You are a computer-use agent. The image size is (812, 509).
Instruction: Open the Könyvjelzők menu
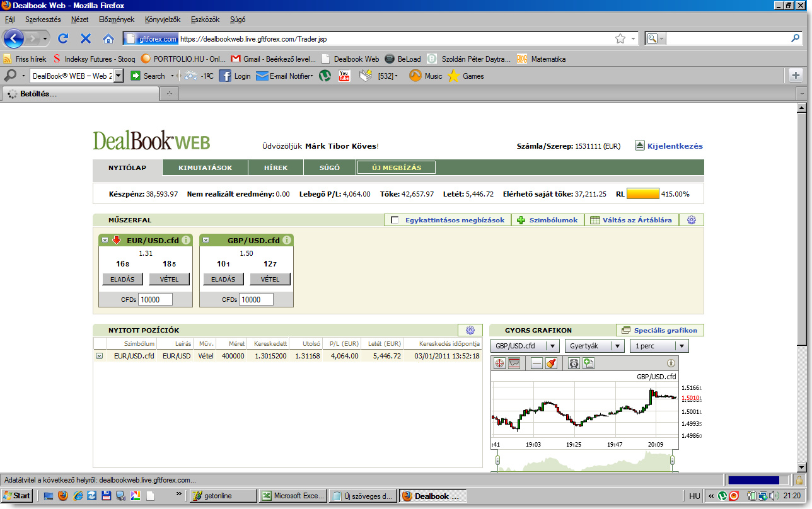pos(163,20)
